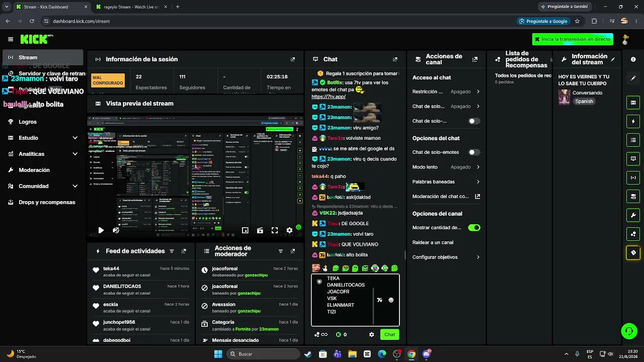Toggle channel actions icon in right sidebar

(x=633, y=196)
